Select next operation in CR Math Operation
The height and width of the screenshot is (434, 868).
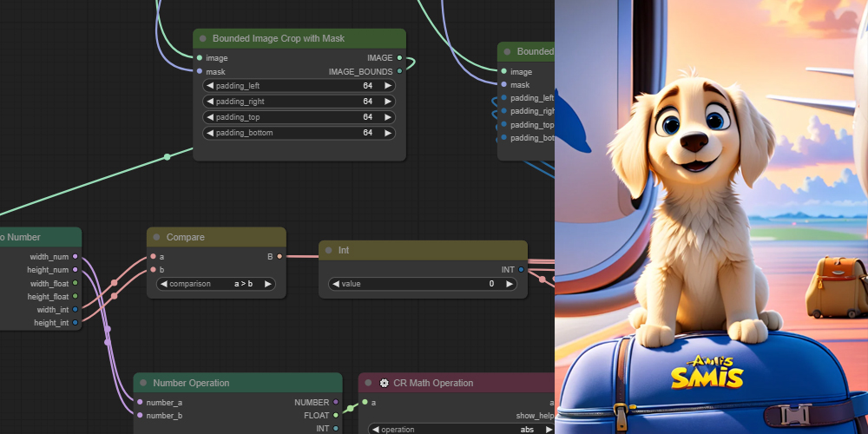[x=548, y=430]
